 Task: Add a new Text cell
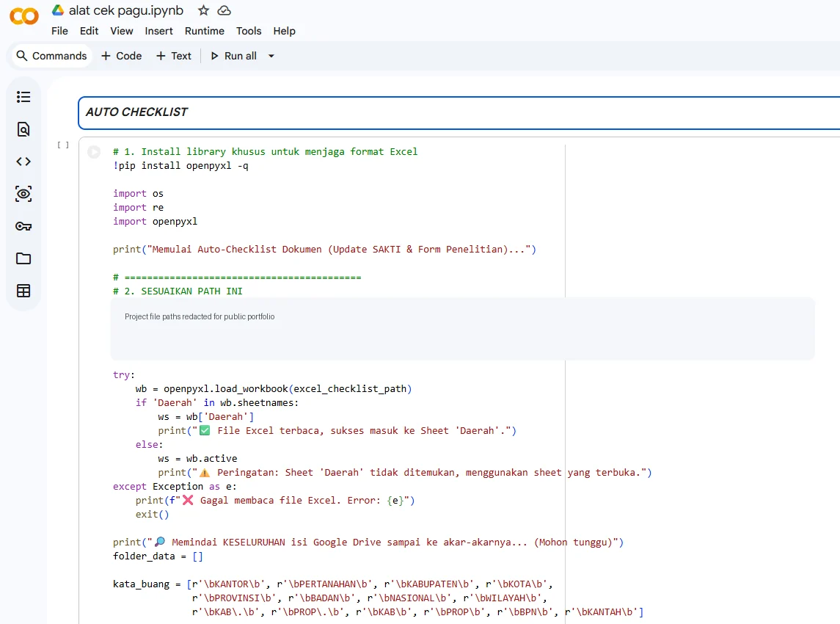[x=174, y=56]
